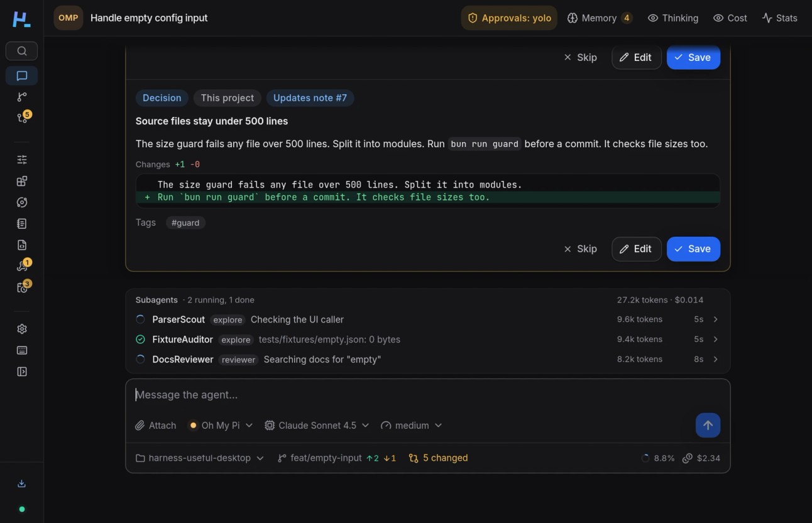Open search in the left sidebar
Screen dimensions: 812x523
pos(21,51)
